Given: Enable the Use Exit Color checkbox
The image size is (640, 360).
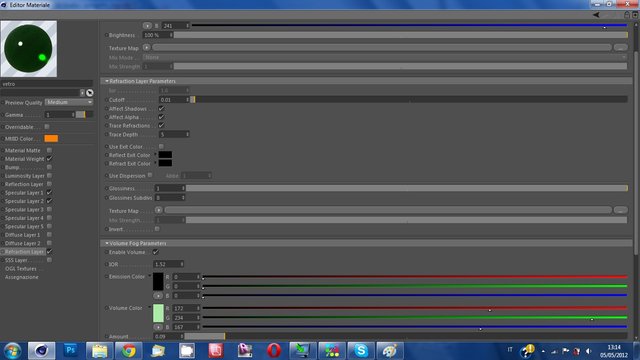Looking at the screenshot, I should 161,146.
